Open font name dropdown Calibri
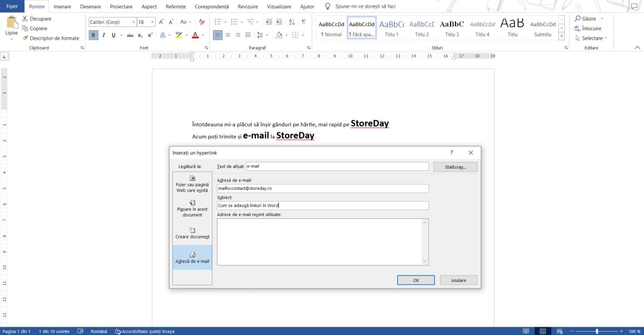Viewport: 644px width, 335px height. [x=133, y=22]
